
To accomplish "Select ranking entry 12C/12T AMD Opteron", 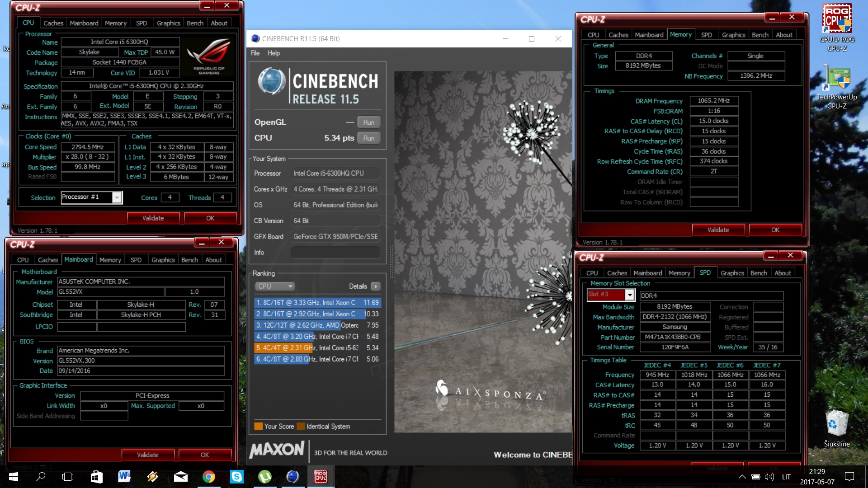I will 317,325.
